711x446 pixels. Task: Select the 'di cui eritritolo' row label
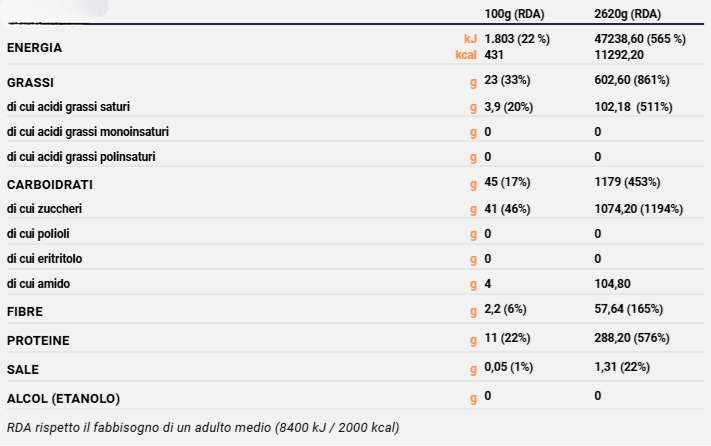[x=45, y=259]
